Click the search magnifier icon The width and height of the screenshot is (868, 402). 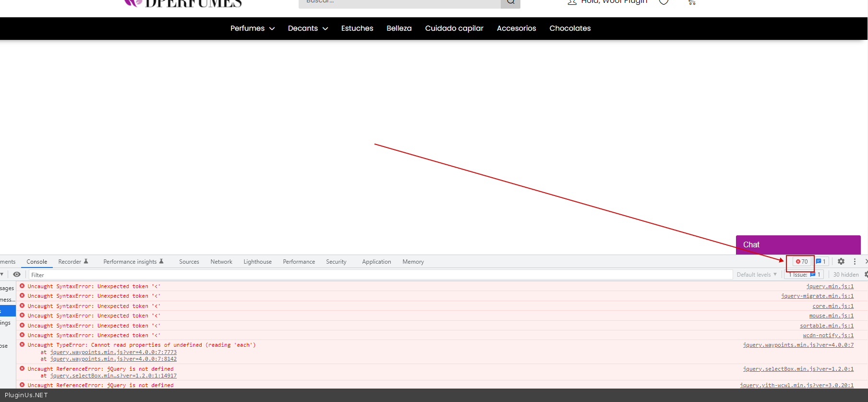coord(510,2)
